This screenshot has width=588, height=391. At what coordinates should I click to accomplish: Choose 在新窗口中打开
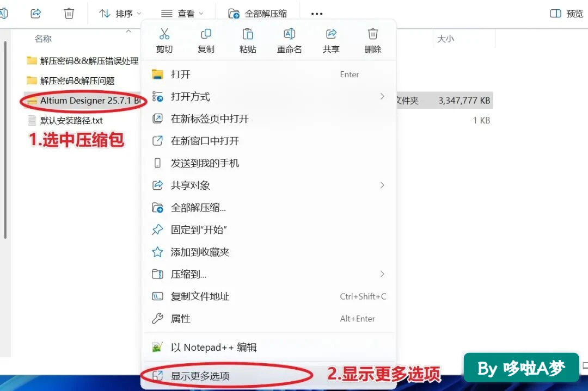pyautogui.click(x=268, y=141)
